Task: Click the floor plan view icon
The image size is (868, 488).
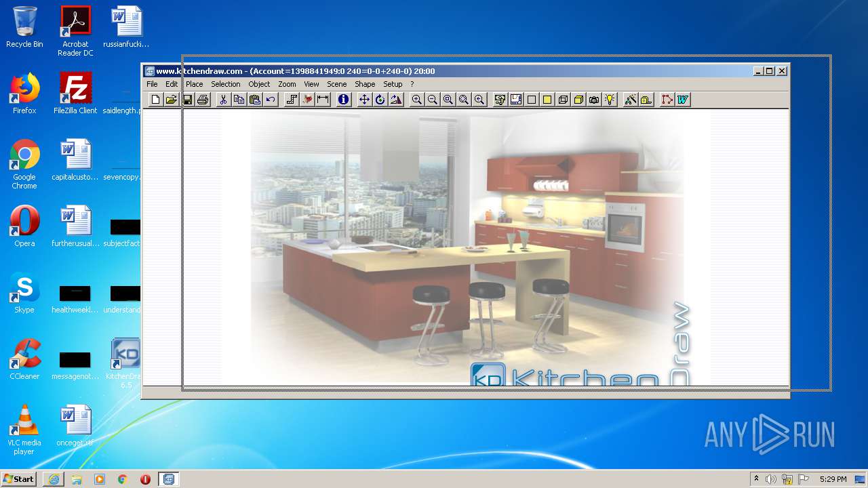Action: (516, 100)
